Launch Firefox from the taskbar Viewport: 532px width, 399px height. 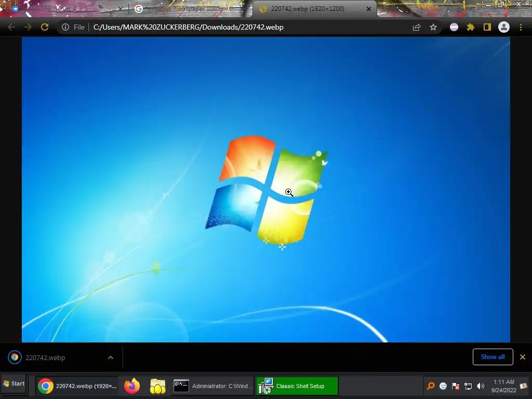tap(132, 386)
